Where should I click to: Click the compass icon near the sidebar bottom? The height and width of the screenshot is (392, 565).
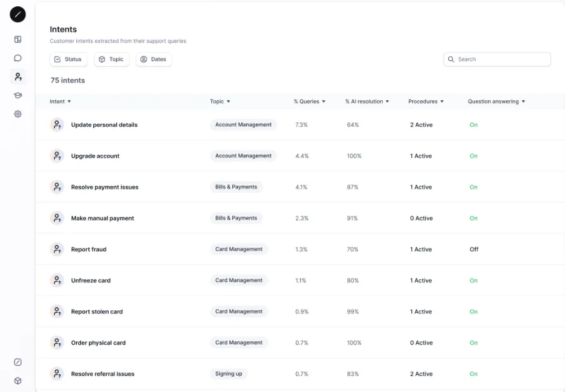click(18, 362)
